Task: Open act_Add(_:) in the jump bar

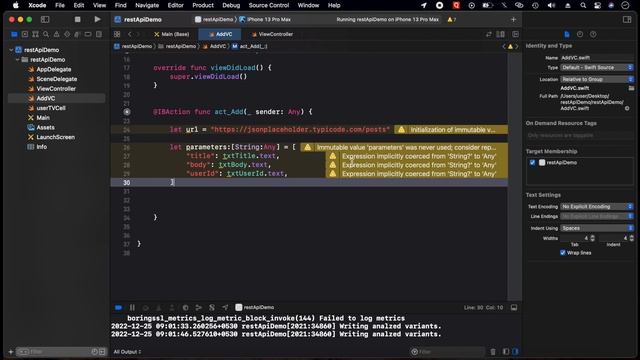Action: 250,47
